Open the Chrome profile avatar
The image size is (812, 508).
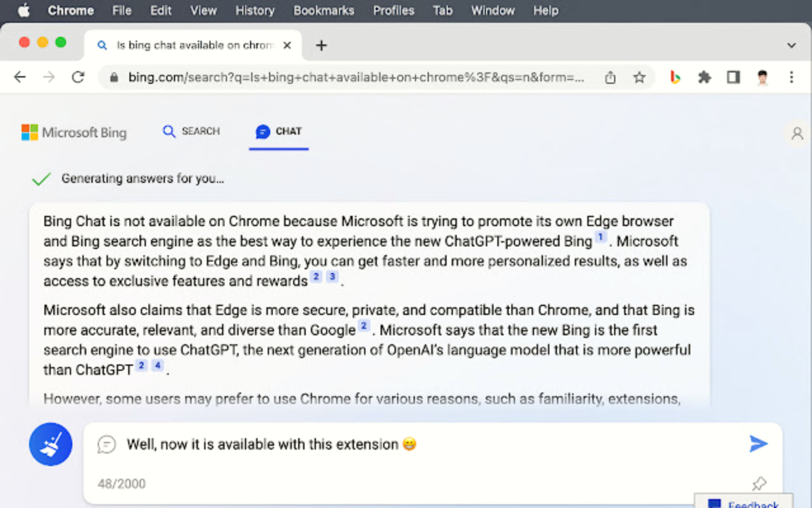(763, 77)
